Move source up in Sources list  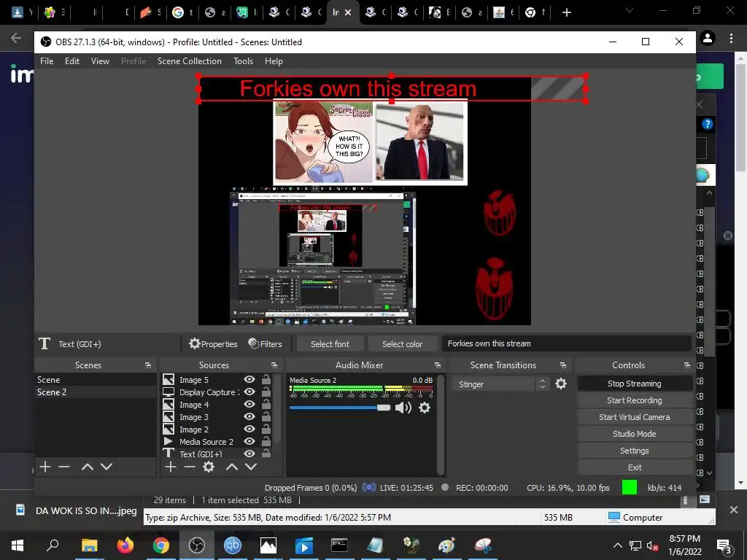(232, 467)
